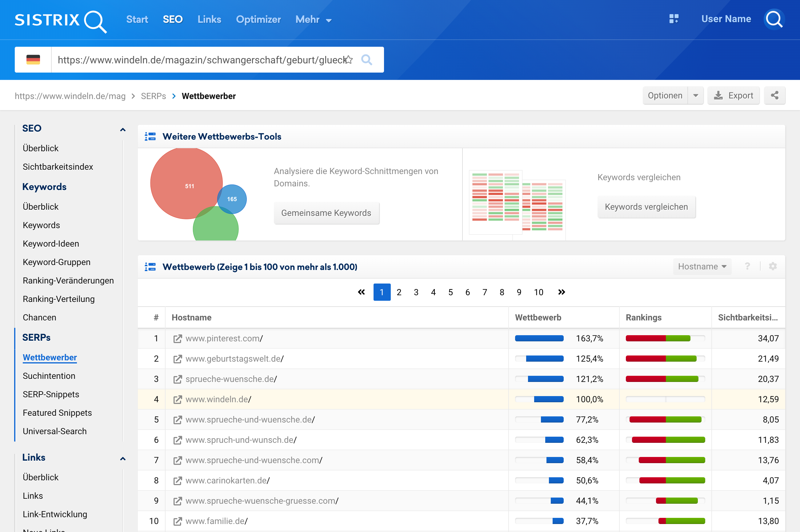Open the Optionen dropdown arrow
This screenshot has height=532, width=800.
coord(695,96)
